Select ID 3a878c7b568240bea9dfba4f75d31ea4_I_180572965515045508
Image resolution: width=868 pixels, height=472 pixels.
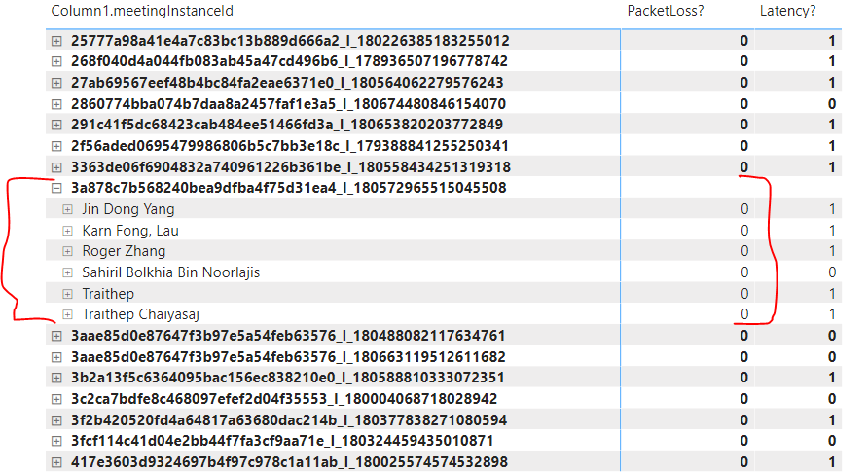(288, 188)
